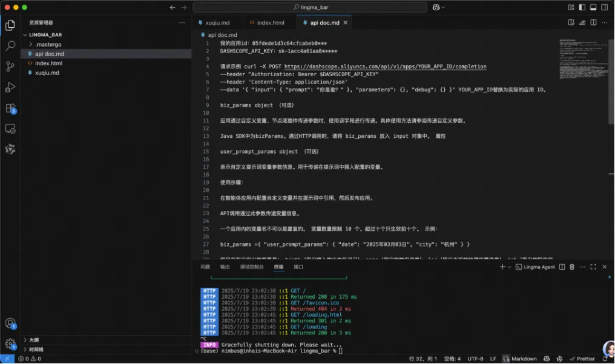Select the Terminal panel tab
The height and width of the screenshot is (364, 615).
click(278, 267)
